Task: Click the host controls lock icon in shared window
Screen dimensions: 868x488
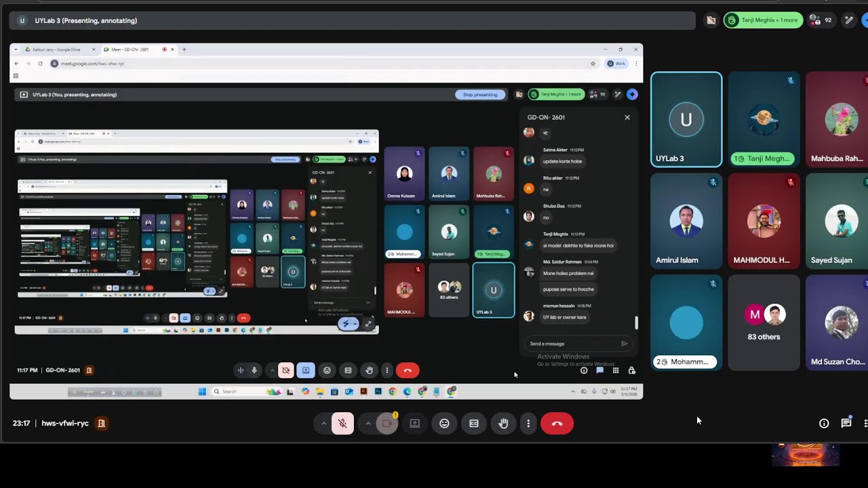Action: 632,371
